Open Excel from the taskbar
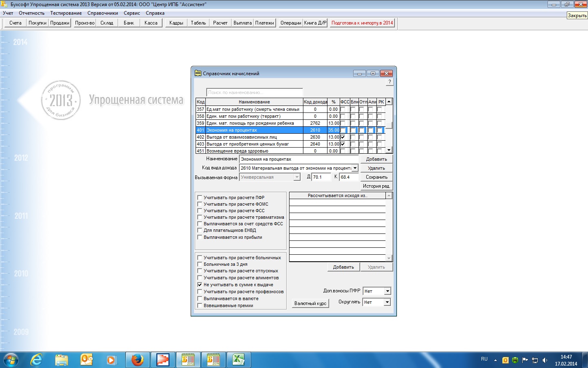 click(238, 360)
